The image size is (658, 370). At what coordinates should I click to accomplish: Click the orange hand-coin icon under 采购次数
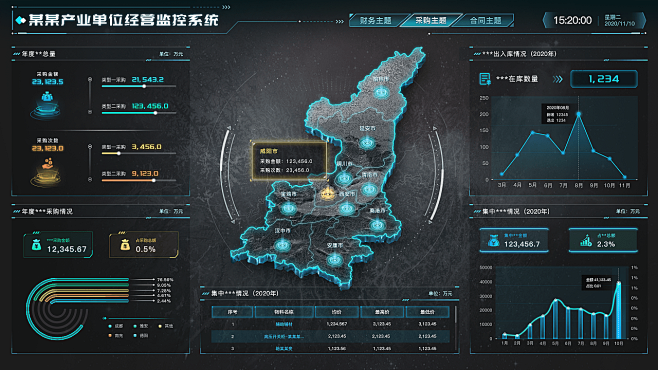tap(47, 164)
